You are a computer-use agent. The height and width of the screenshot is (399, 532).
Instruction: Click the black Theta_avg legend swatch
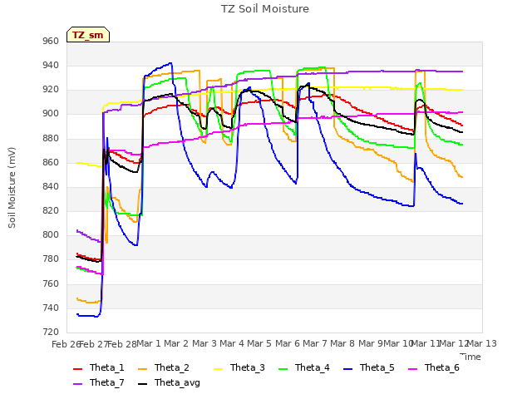point(143,384)
